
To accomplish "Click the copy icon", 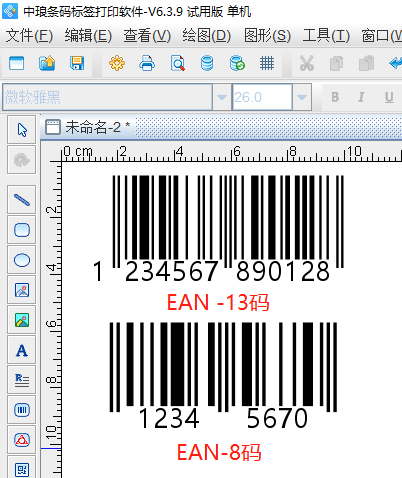I will [336, 63].
